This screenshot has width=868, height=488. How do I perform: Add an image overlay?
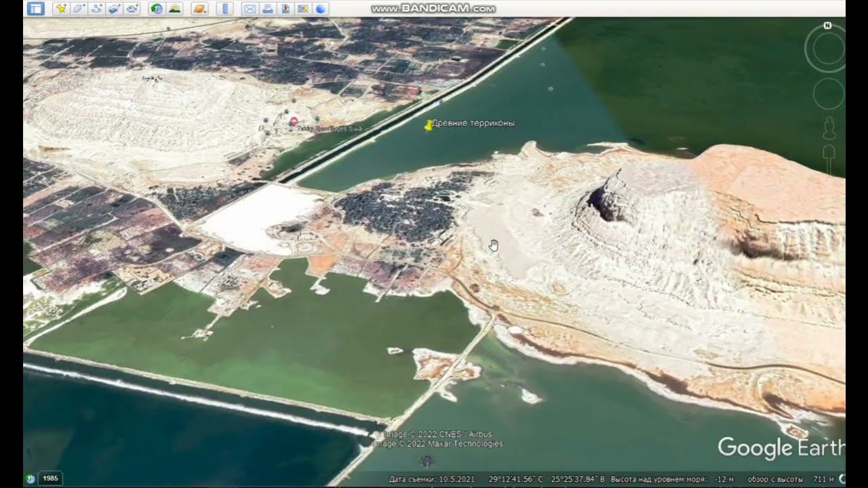pos(114,9)
